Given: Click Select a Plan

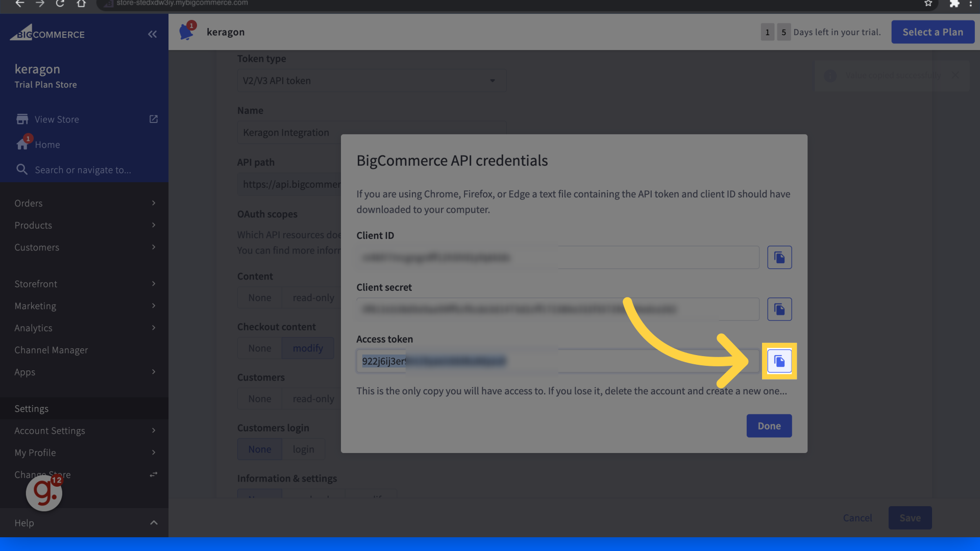Looking at the screenshot, I should (x=933, y=32).
